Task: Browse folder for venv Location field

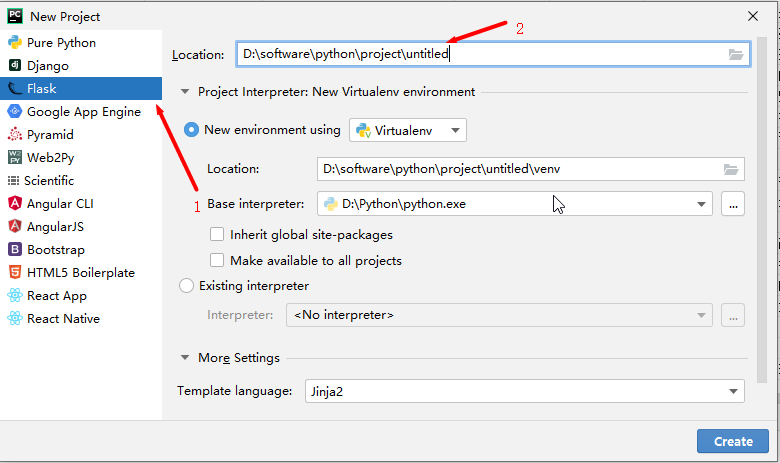Action: click(731, 169)
